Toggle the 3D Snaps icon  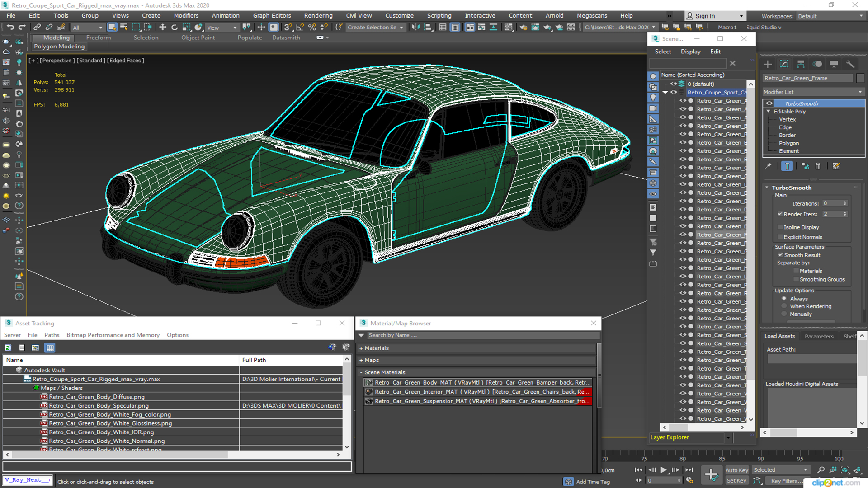288,28
